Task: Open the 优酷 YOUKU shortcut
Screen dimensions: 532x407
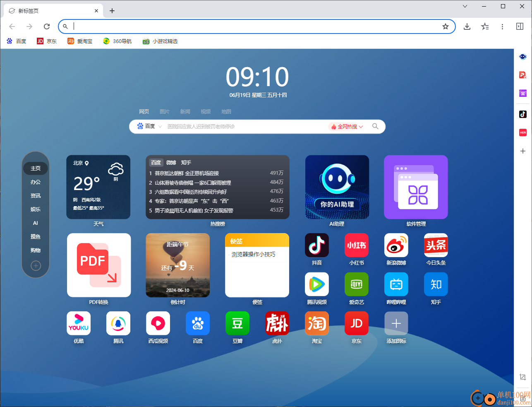Action: coord(79,323)
